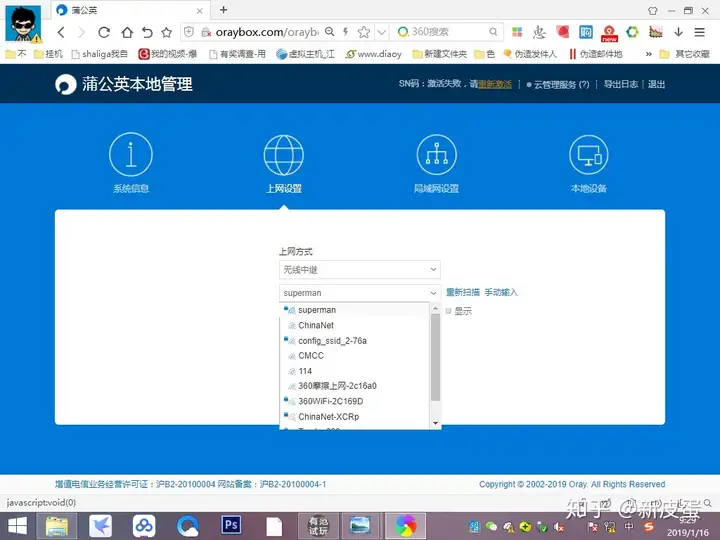Open the downloads arrow icon

pyautogui.click(x=678, y=32)
